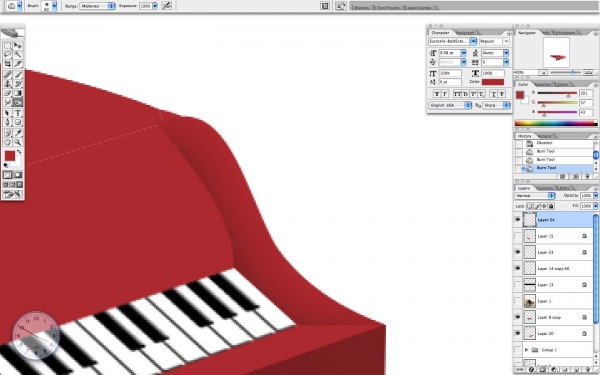Select the Type tool
600x375 pixels.
pyautogui.click(x=18, y=113)
